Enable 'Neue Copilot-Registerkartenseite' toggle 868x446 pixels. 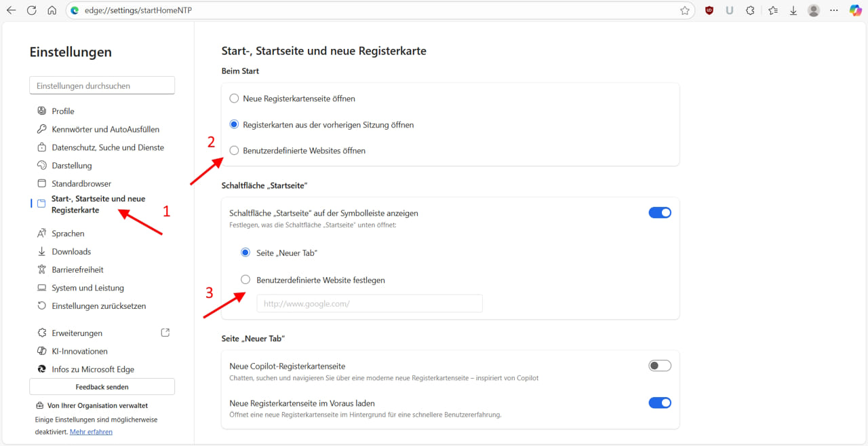(659, 365)
